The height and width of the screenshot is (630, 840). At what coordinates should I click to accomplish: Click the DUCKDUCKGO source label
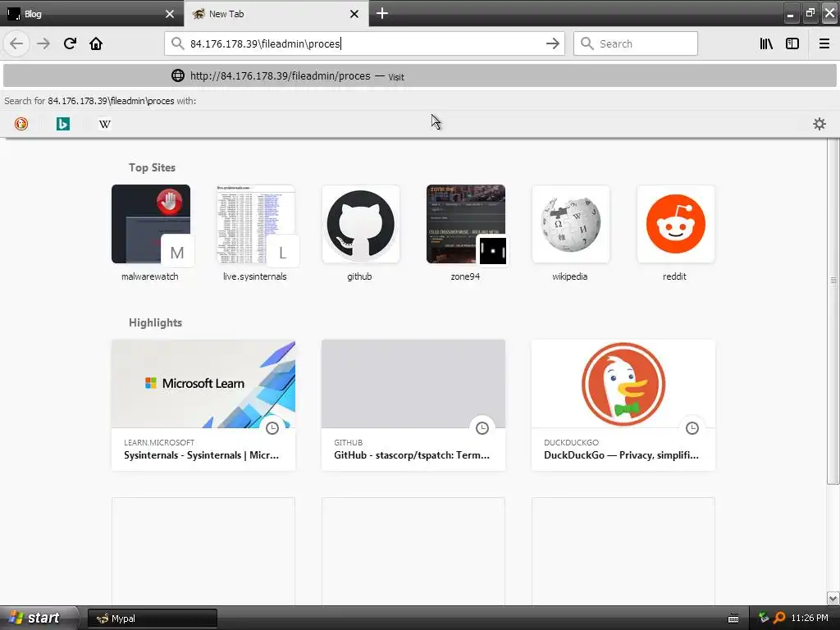point(571,442)
